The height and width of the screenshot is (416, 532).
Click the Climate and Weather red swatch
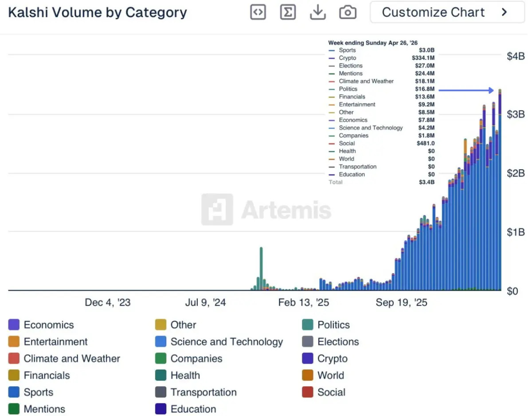coord(14,358)
